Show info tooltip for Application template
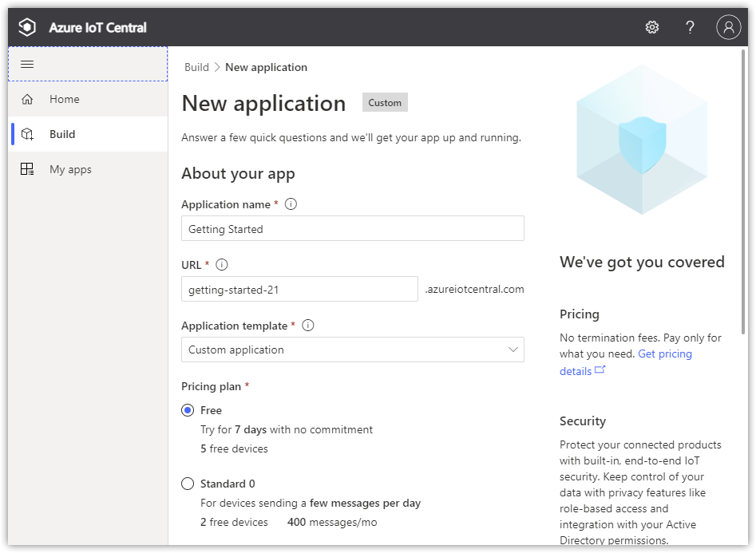 tap(307, 326)
